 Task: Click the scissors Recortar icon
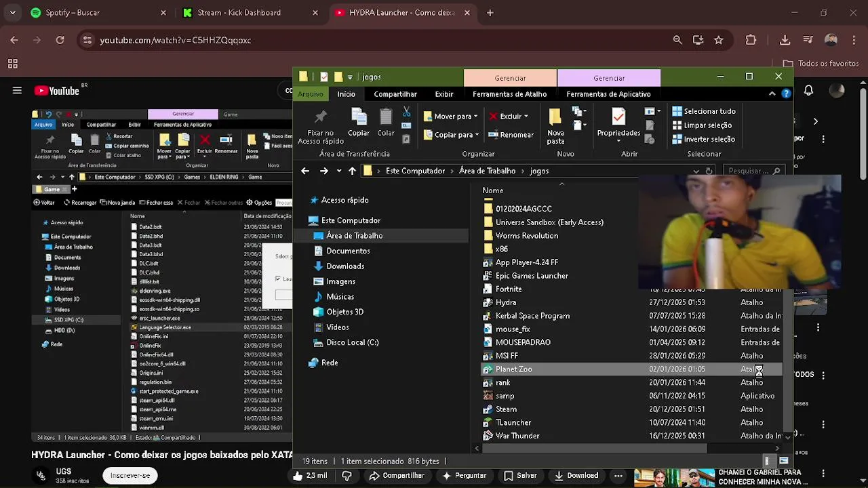[x=406, y=111]
